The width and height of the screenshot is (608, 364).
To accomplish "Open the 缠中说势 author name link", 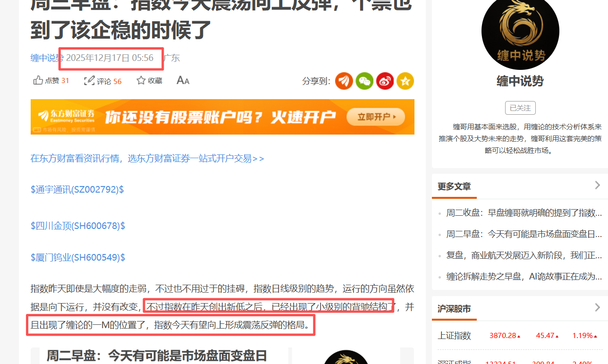I will click(x=47, y=58).
